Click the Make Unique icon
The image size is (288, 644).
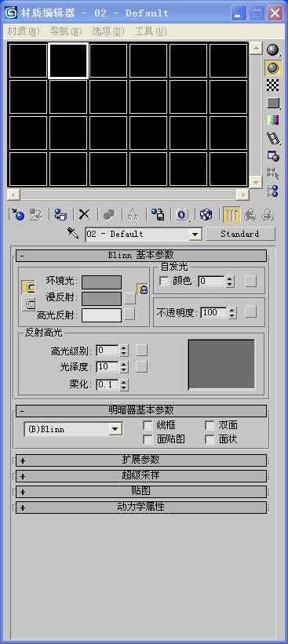click(133, 214)
